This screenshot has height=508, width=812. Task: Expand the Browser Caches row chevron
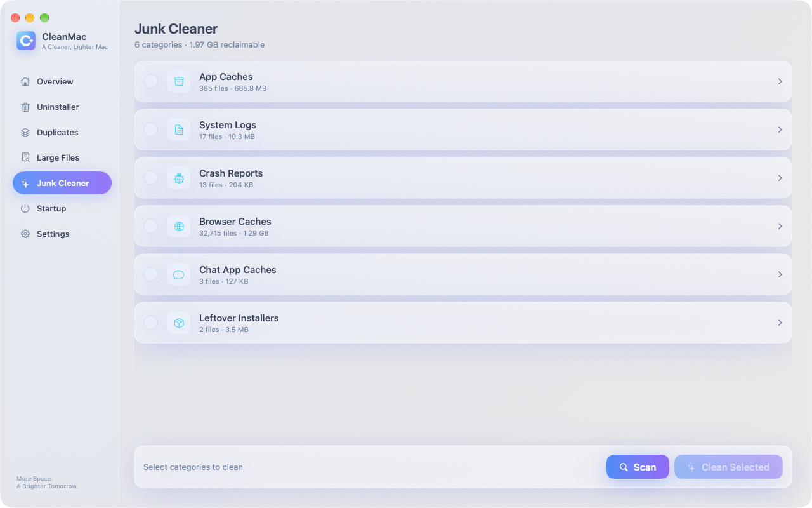(780, 226)
